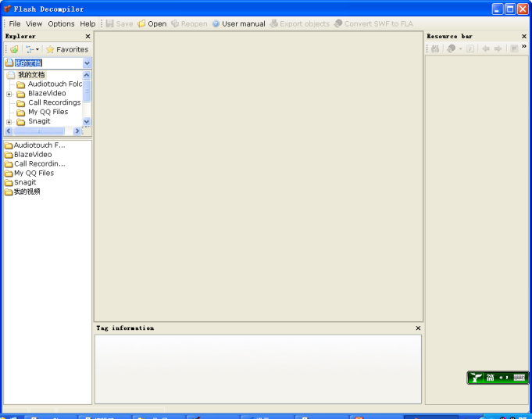Click the Explorer folder-up icon
The height and width of the screenshot is (419, 532).
pos(14,49)
